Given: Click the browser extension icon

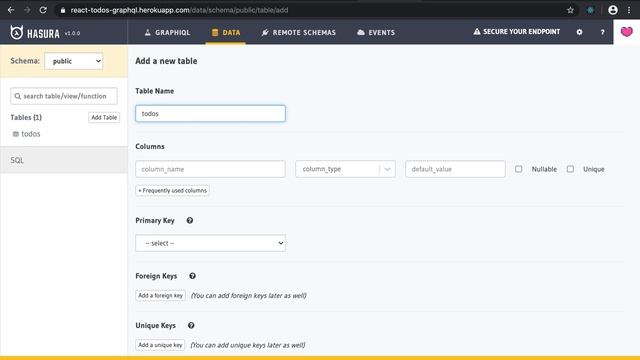Looking at the screenshot, I should click(590, 10).
